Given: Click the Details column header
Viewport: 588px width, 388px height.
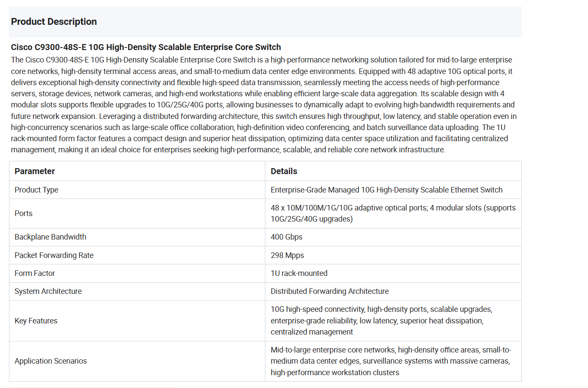Looking at the screenshot, I should click(x=284, y=171).
